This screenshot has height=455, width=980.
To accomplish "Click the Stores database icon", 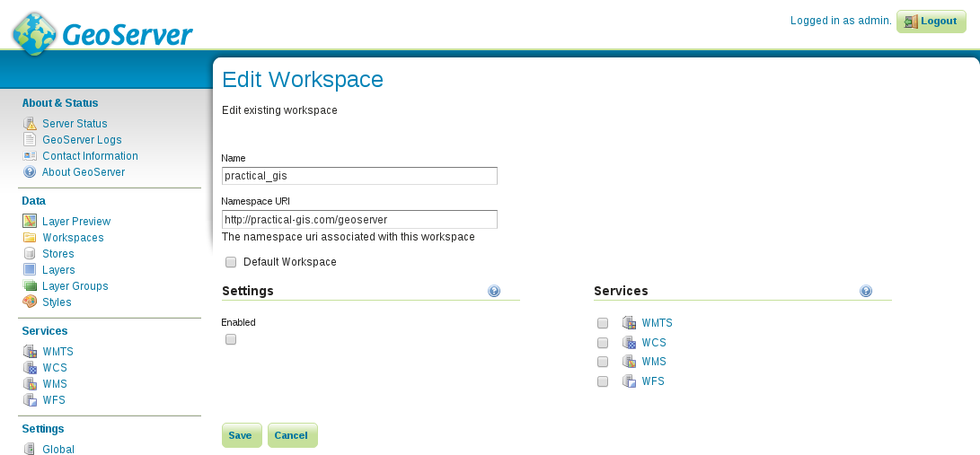I will click(x=30, y=253).
